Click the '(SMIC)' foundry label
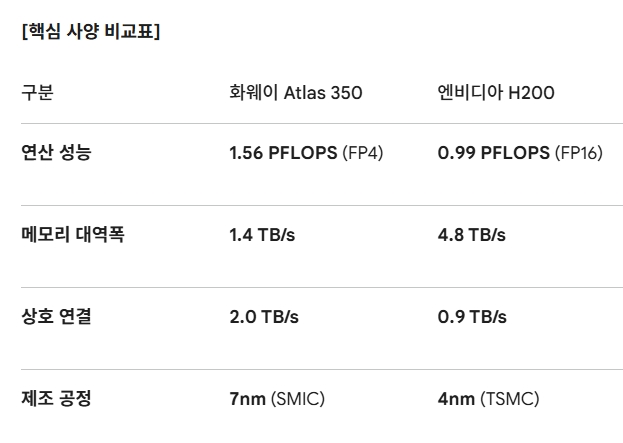 [297, 399]
